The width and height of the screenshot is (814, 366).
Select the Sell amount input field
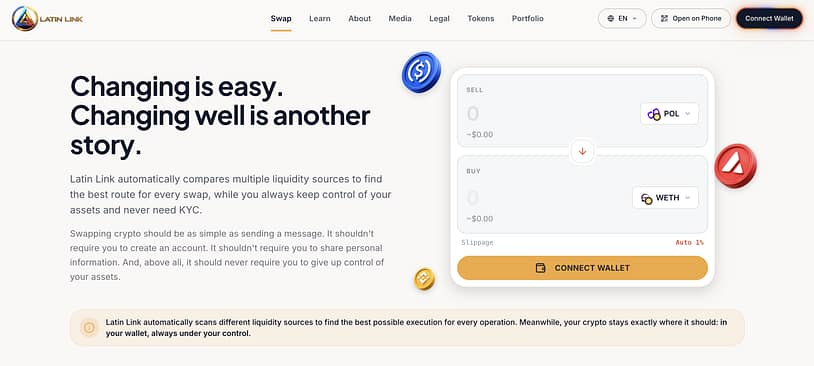545,114
